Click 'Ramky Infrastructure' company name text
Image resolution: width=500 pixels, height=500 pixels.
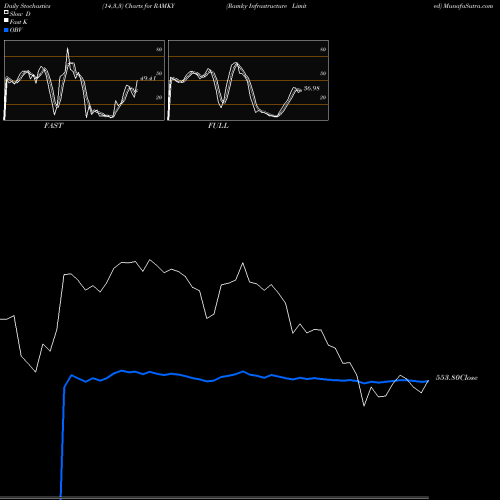coord(257,6)
